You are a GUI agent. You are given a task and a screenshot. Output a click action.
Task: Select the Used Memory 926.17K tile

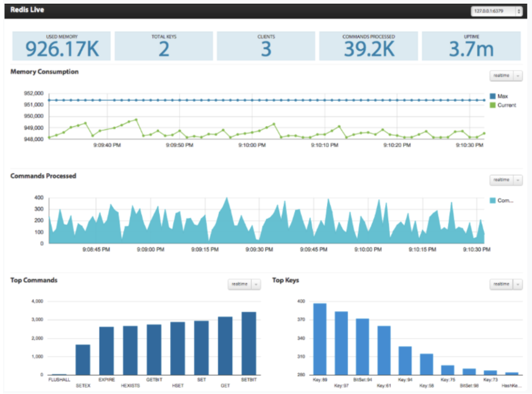(x=61, y=46)
